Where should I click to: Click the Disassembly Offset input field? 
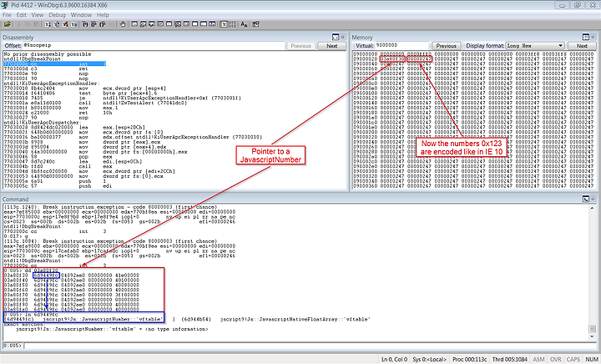click(x=153, y=46)
